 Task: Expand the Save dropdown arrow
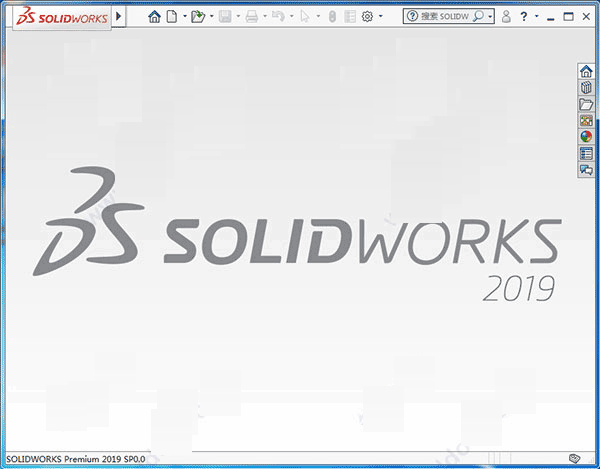pos(238,16)
